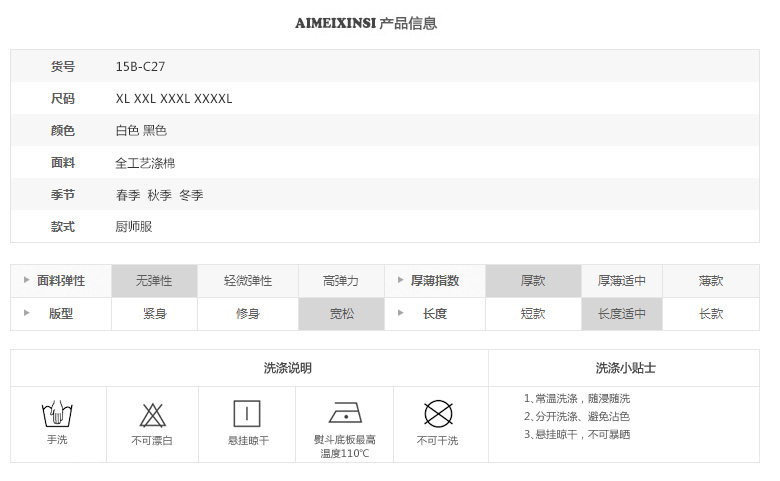Screen dimensions: 780x481
Task: Select the 无弹性 elasticity cell
Action: 154,281
